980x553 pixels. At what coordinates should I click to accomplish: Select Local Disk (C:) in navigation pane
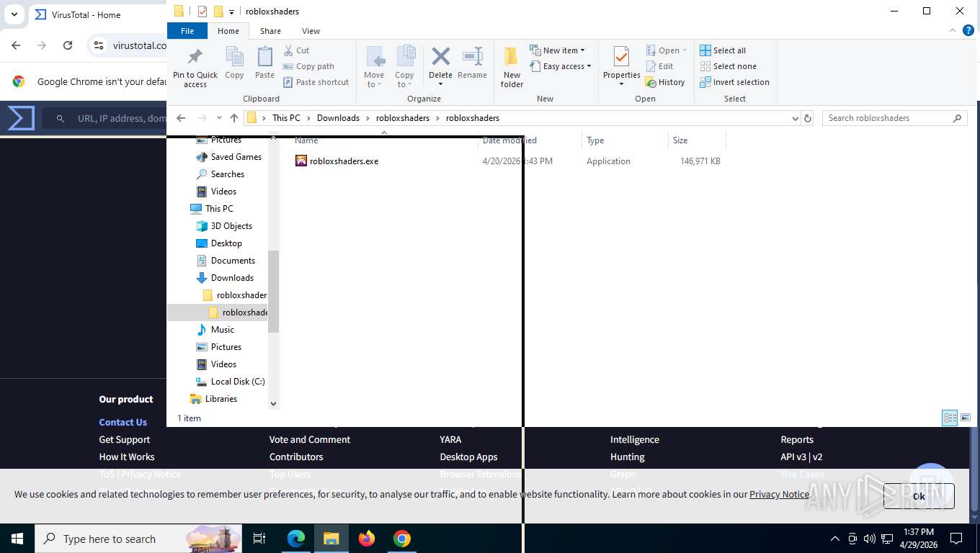coord(238,382)
